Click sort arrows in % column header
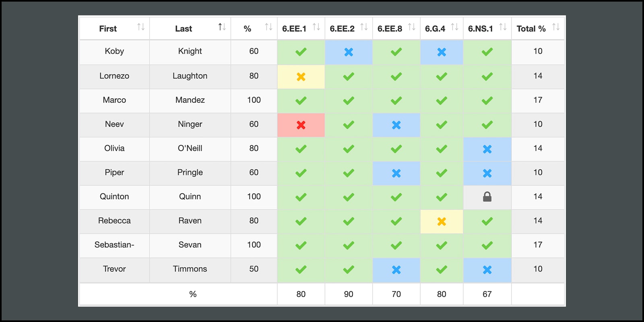Viewport: 644px width, 322px height. (268, 27)
